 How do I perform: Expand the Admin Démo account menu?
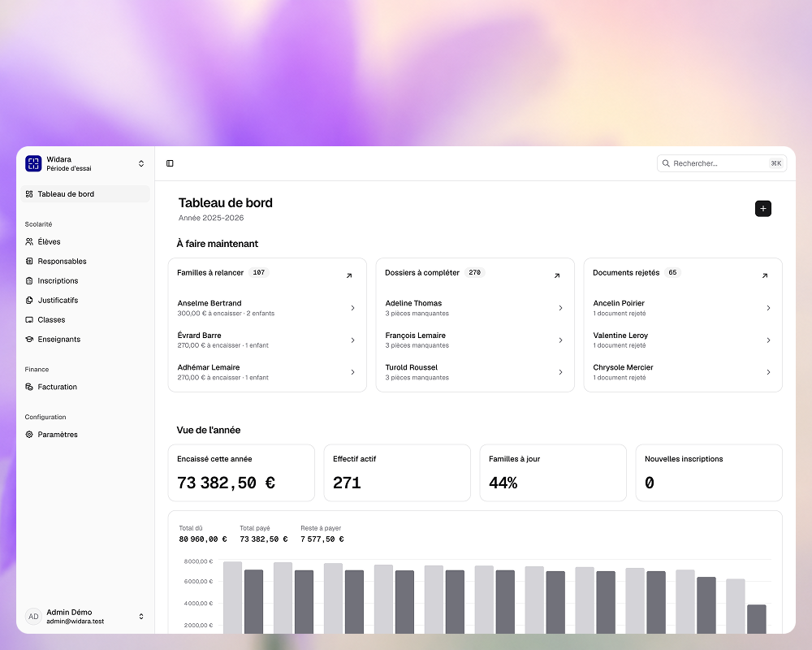[x=140, y=617]
